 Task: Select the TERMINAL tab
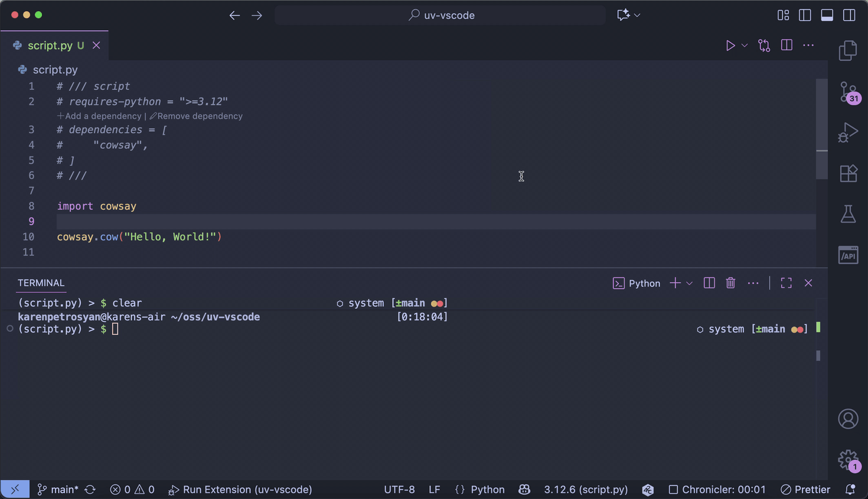[41, 283]
